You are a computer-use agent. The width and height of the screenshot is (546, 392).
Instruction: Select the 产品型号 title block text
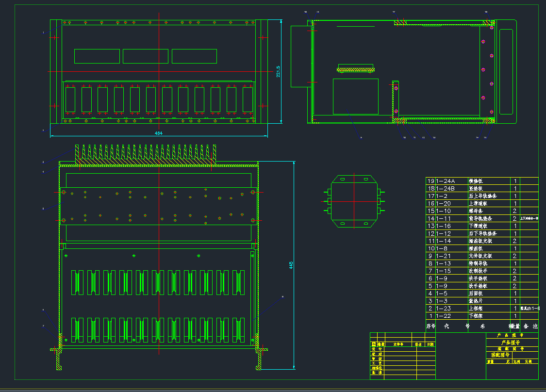click(x=510, y=342)
